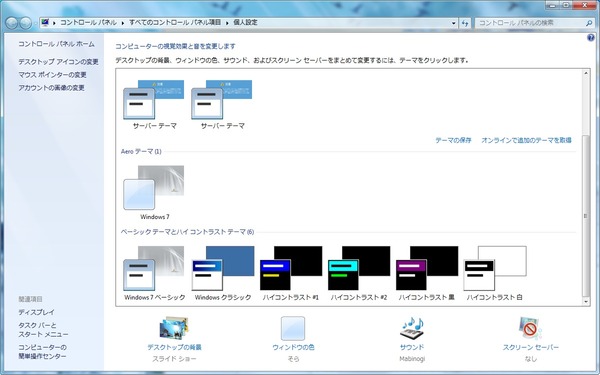Viewport: 600px width, 375px height.
Task: Click the search magnifier icon
Action: 589,23
